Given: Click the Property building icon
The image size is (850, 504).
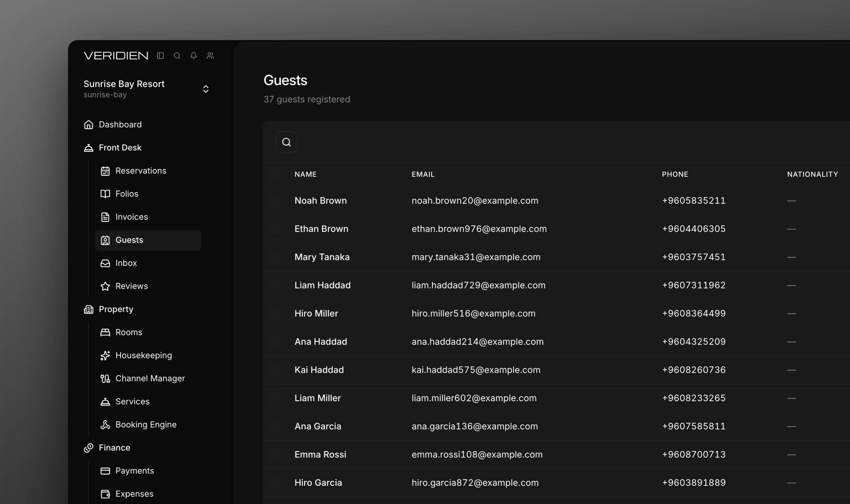Looking at the screenshot, I should coord(89,309).
